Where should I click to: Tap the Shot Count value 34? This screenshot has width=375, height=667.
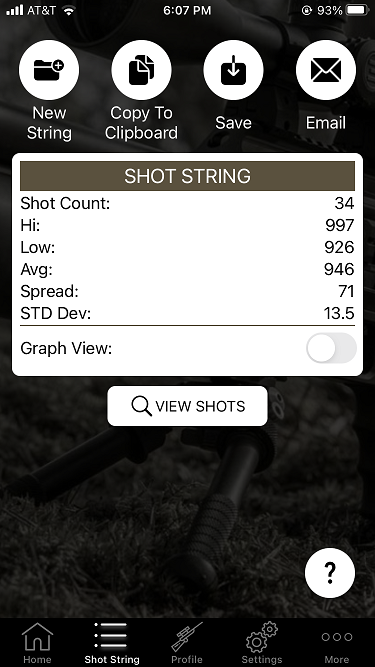pos(344,203)
